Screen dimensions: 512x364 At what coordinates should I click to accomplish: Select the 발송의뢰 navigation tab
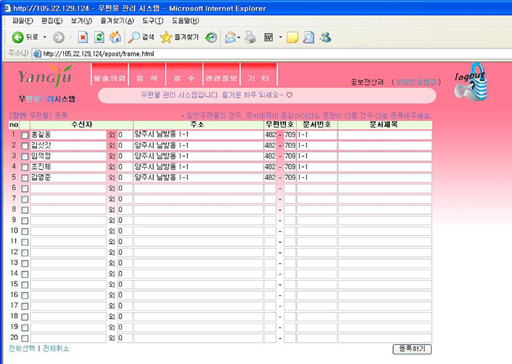tap(110, 75)
